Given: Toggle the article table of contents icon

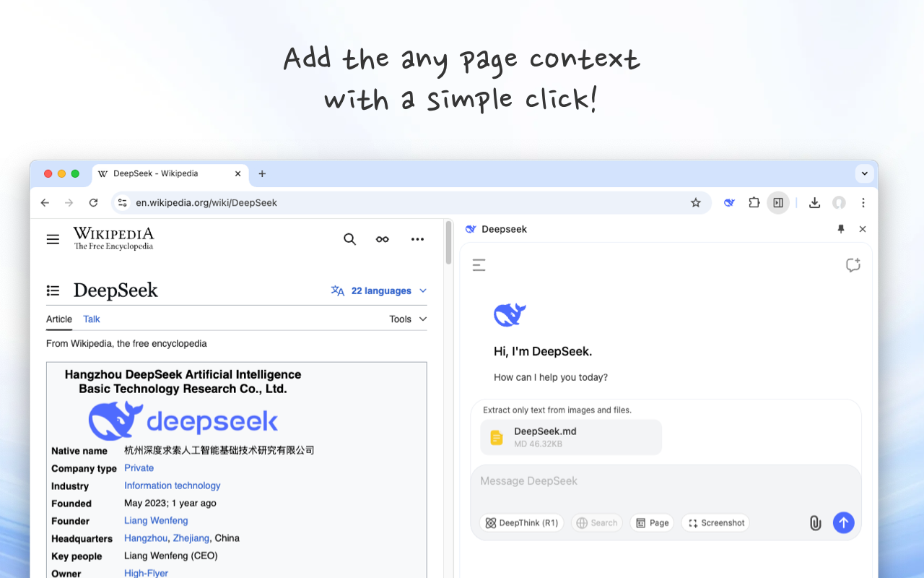Looking at the screenshot, I should pos(53,290).
